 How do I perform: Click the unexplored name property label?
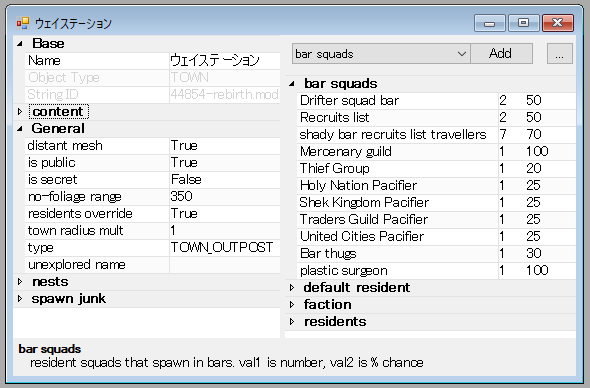[x=76, y=265]
